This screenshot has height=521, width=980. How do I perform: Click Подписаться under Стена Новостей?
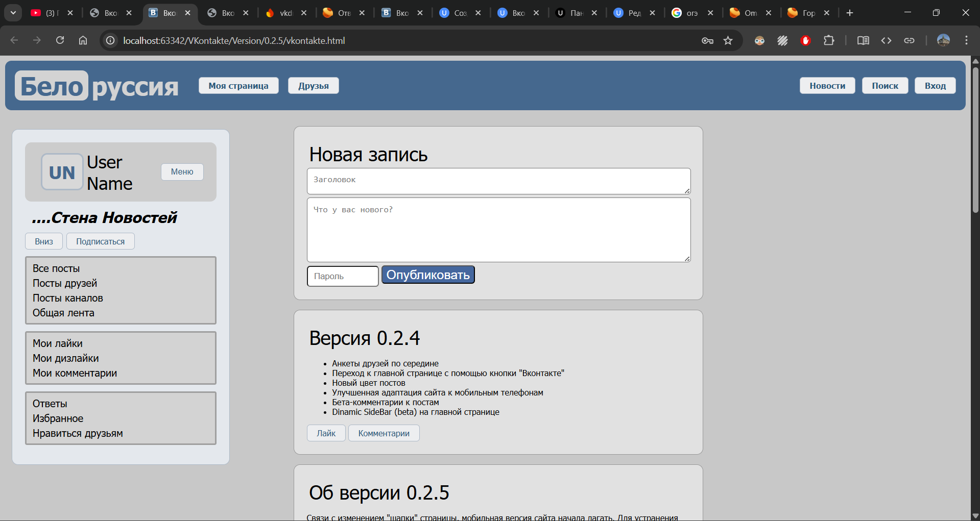click(x=101, y=241)
